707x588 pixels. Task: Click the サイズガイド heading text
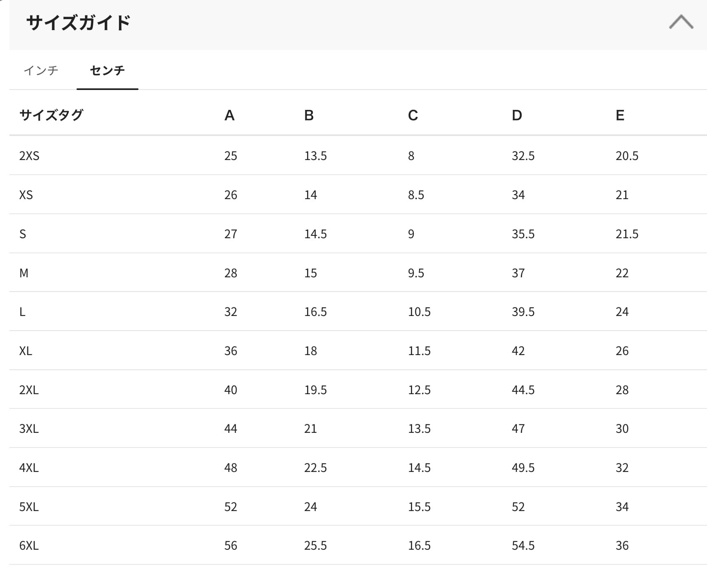[78, 23]
